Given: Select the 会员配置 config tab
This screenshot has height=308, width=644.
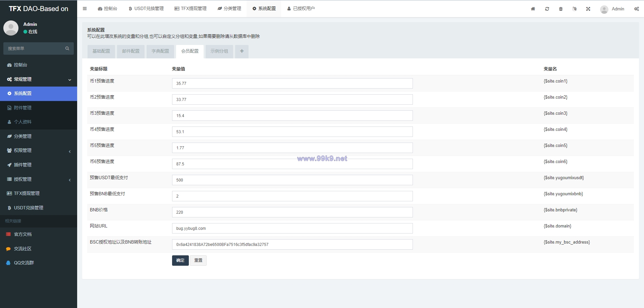Looking at the screenshot, I should point(190,51).
